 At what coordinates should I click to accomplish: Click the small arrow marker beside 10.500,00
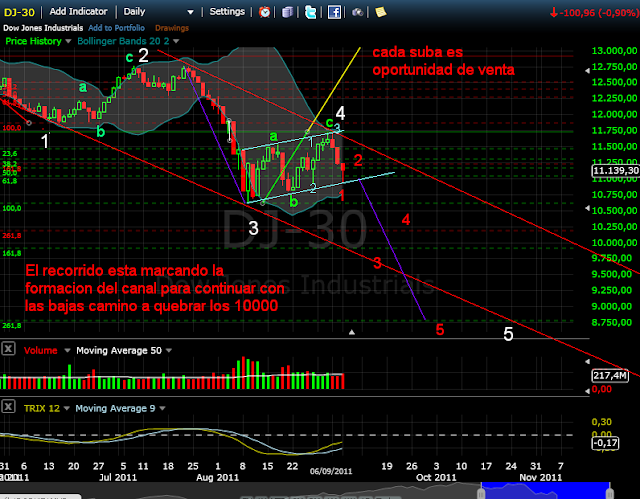[587, 208]
